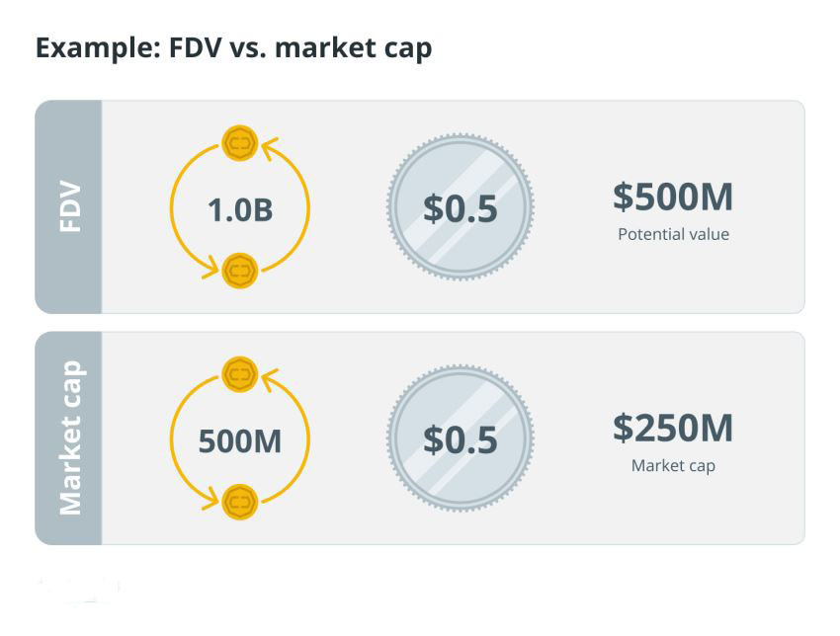Click the bottom gold coin in FDV row

pos(240,271)
